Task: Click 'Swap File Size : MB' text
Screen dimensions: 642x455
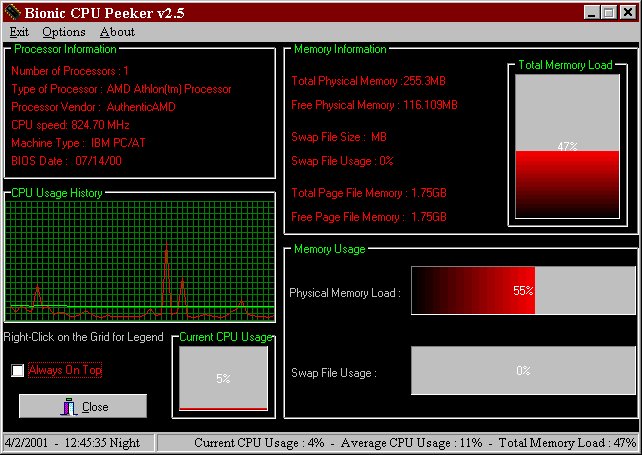Action: coord(339,137)
